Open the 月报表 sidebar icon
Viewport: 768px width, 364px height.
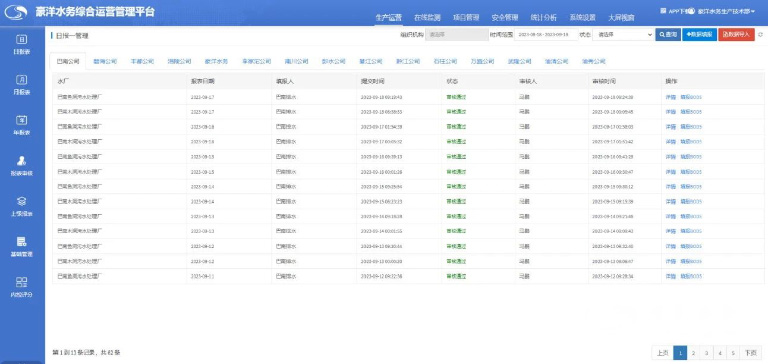click(22, 80)
